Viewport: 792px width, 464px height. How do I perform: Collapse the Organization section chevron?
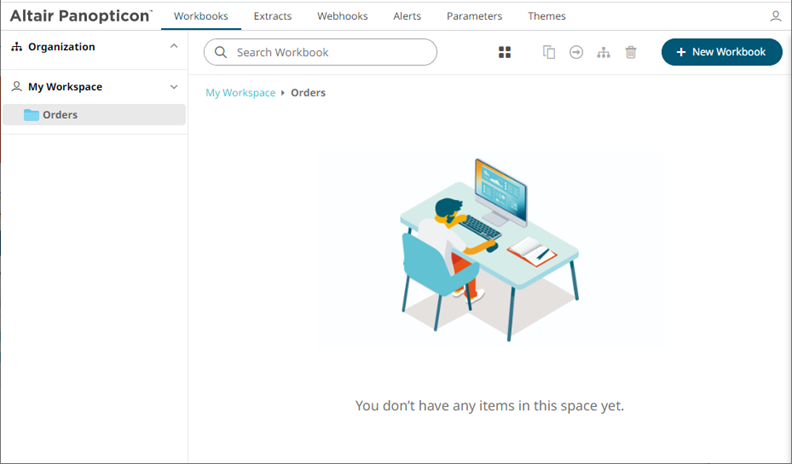174,46
